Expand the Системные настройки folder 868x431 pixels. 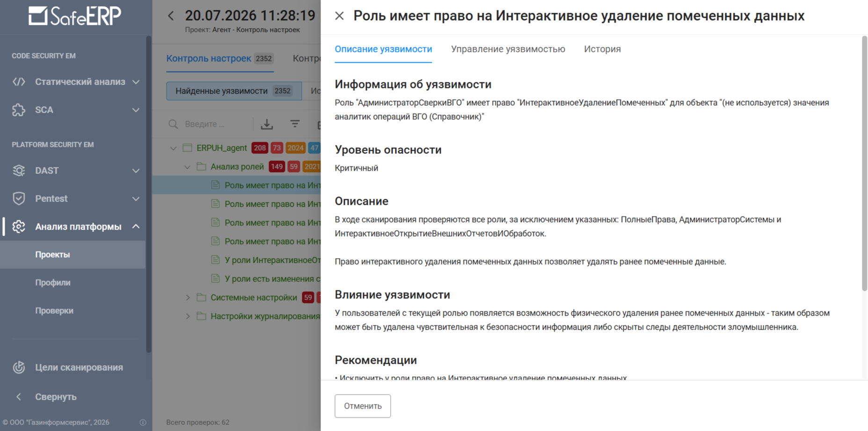(188, 298)
